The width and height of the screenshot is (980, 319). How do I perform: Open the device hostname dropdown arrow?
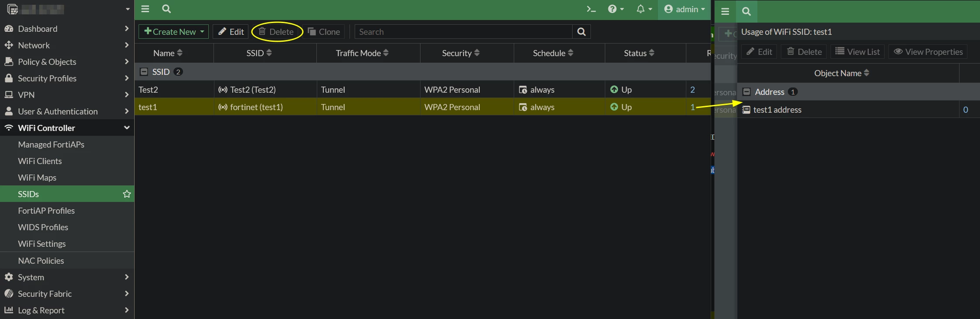click(x=127, y=9)
